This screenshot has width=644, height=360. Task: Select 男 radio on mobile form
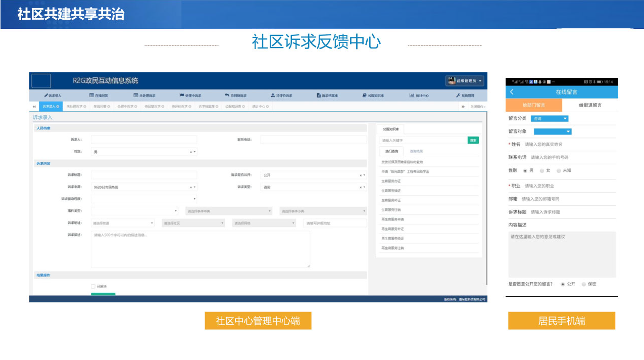(525, 171)
